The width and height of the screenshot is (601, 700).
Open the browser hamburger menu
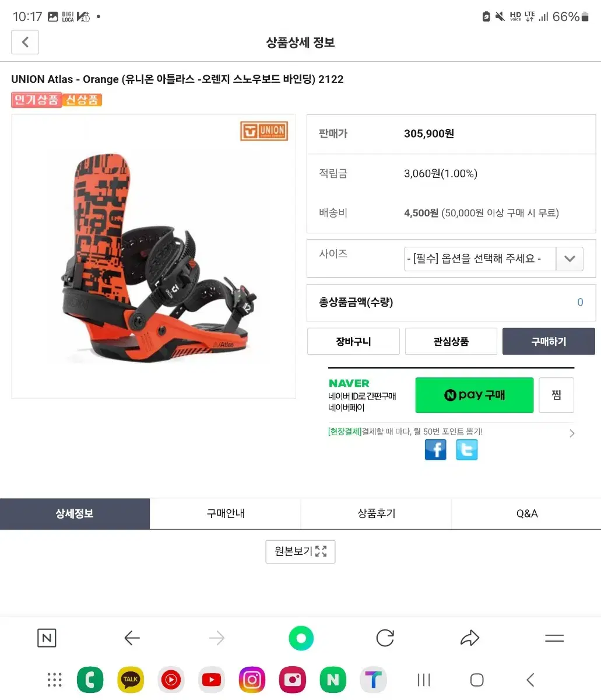click(554, 638)
